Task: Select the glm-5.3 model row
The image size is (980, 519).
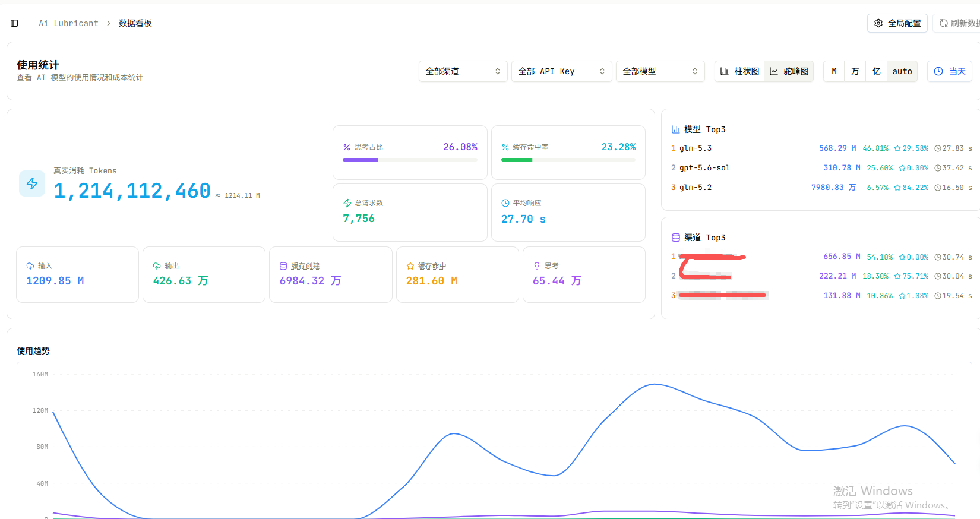Action: (x=821, y=148)
